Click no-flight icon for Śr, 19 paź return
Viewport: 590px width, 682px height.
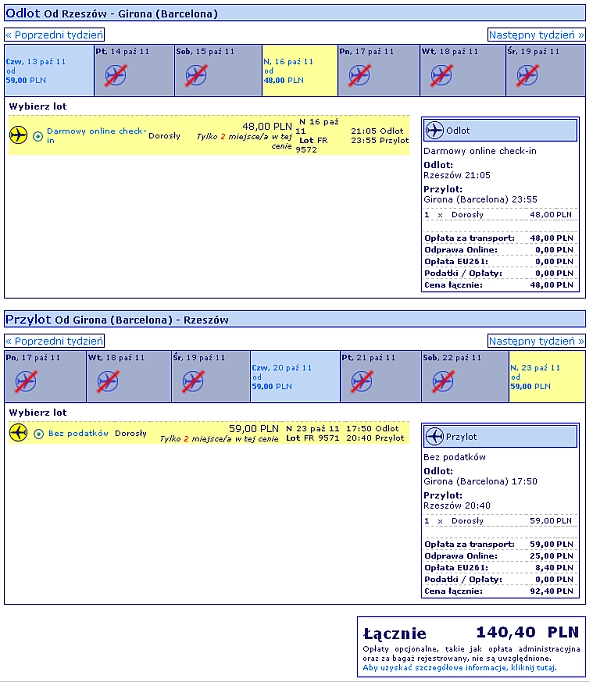193,381
